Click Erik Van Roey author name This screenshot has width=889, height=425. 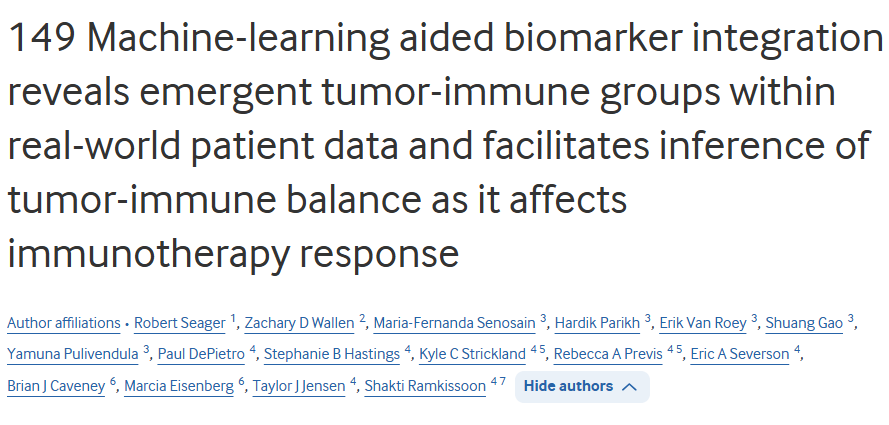pos(701,323)
